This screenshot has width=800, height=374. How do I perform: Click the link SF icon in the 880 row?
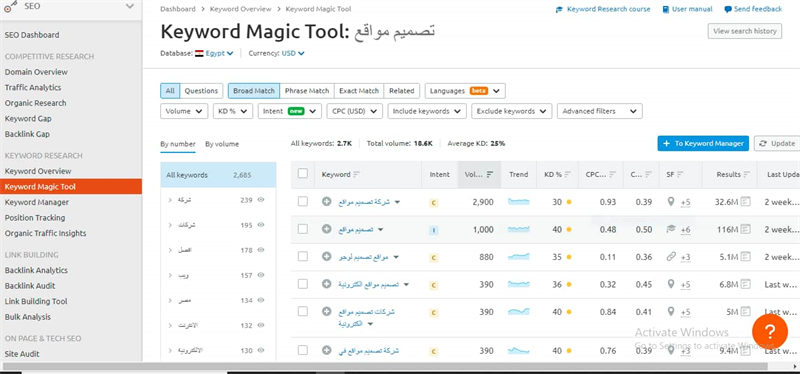[671, 257]
